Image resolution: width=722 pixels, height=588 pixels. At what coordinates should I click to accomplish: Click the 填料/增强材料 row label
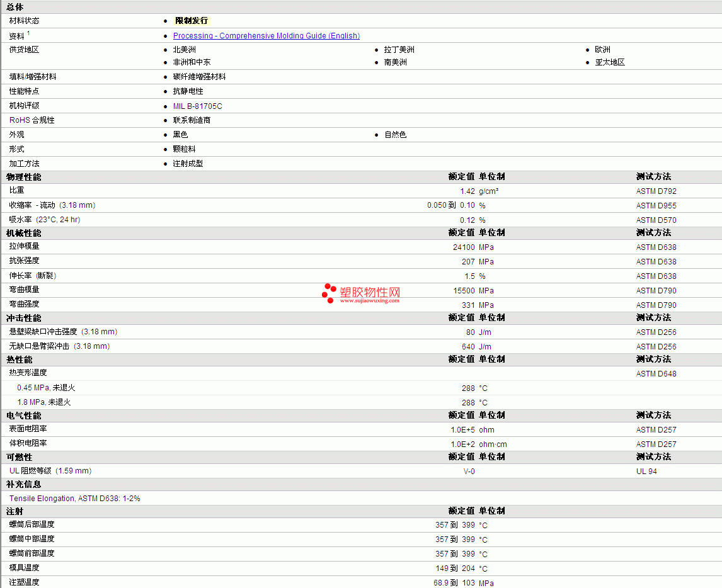click(33, 76)
